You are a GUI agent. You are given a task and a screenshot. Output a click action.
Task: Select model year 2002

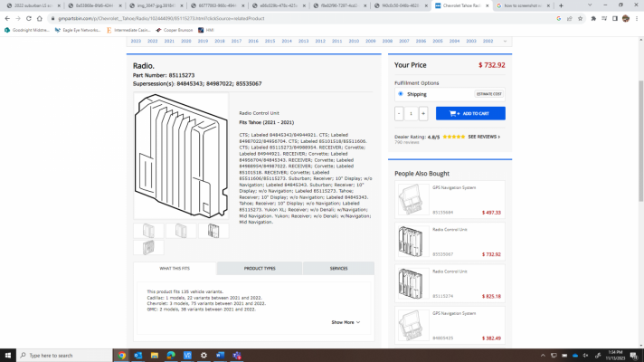pyautogui.click(x=488, y=41)
